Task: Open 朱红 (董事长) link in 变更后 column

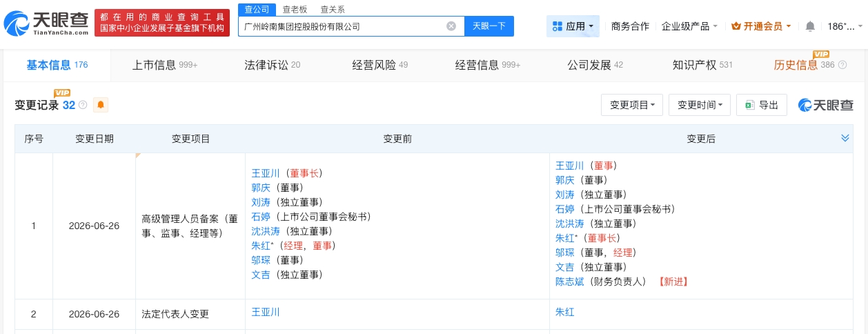Action: (565, 238)
